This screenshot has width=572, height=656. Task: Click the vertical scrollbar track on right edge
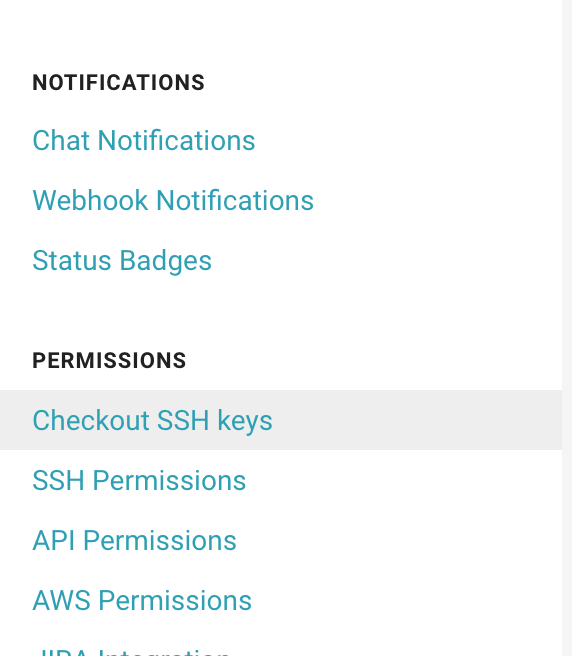(x=567, y=328)
